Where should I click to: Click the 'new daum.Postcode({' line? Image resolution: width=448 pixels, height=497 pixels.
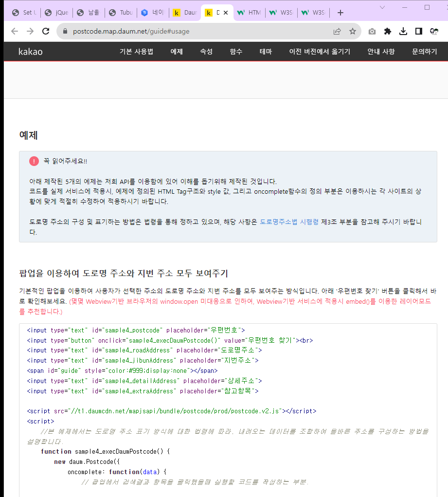coord(87,461)
